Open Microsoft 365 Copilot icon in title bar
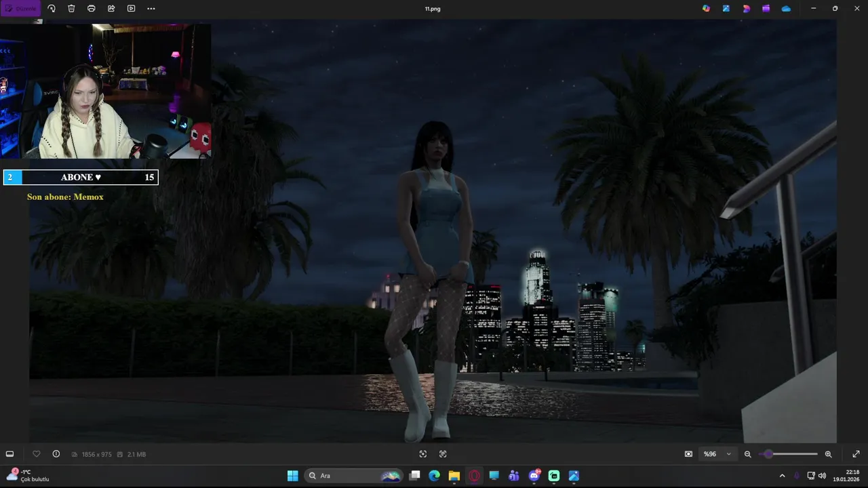The image size is (868, 488). [706, 9]
